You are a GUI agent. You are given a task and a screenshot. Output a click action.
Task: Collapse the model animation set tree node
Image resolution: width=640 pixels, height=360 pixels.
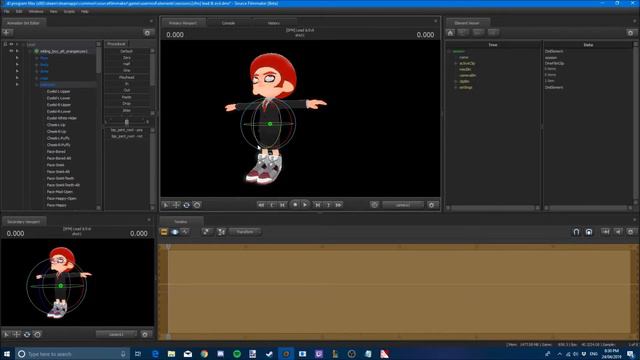(x=30, y=51)
